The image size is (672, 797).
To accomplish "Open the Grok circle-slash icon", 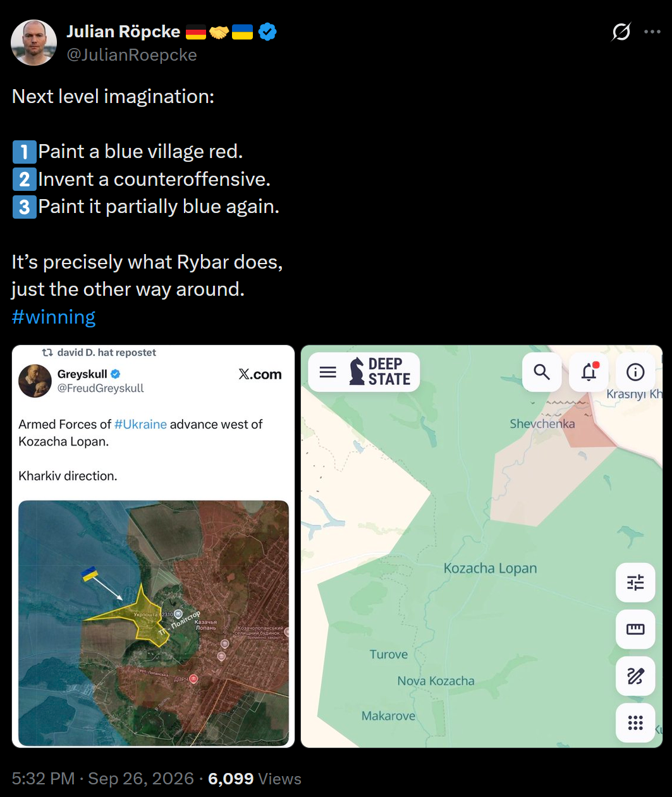I will point(621,32).
